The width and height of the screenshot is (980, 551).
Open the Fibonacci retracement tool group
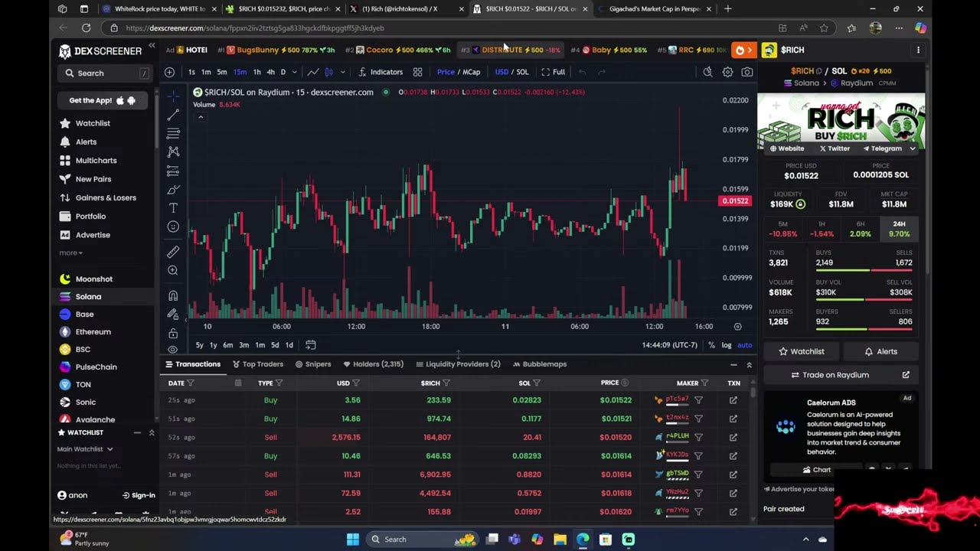pos(173,133)
